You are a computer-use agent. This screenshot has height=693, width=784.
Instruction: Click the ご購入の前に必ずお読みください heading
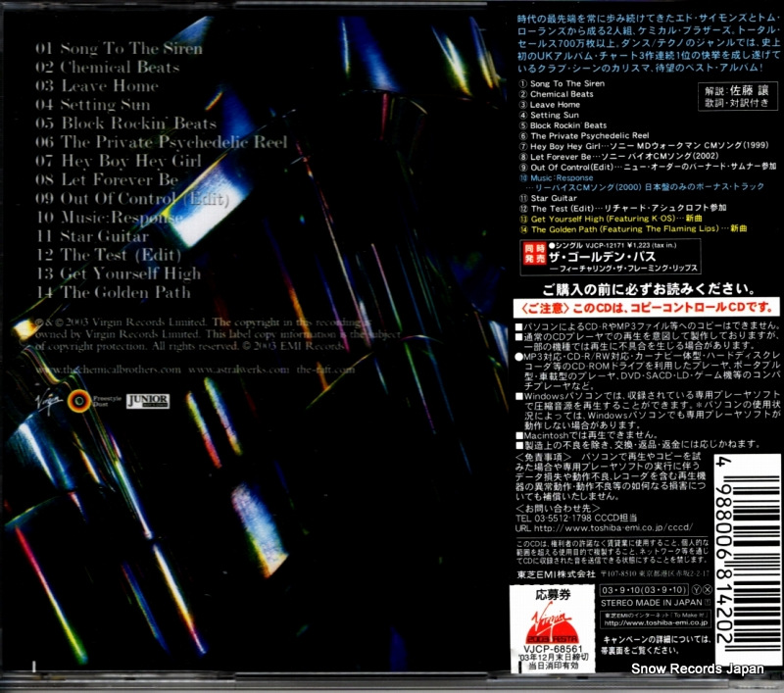649,289
